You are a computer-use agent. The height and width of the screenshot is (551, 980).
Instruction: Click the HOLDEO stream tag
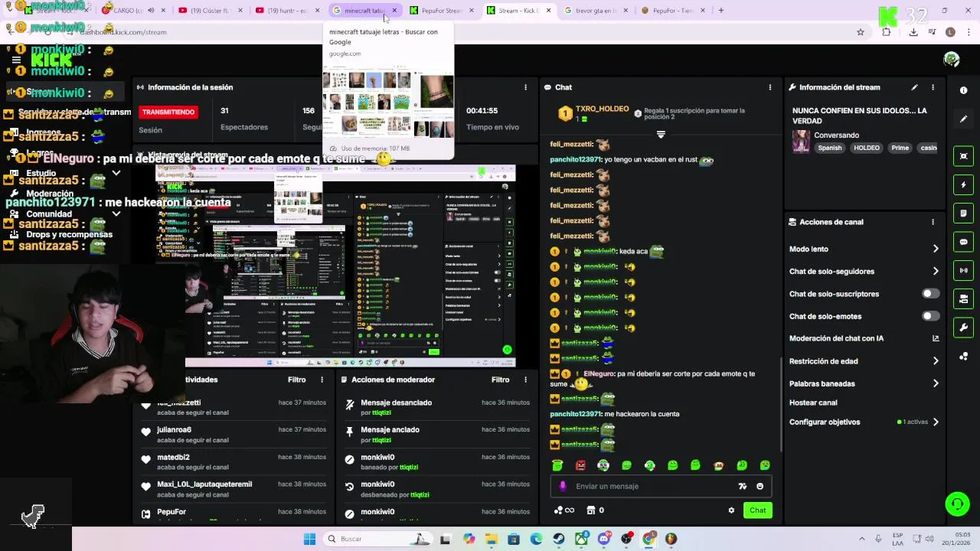tap(867, 148)
